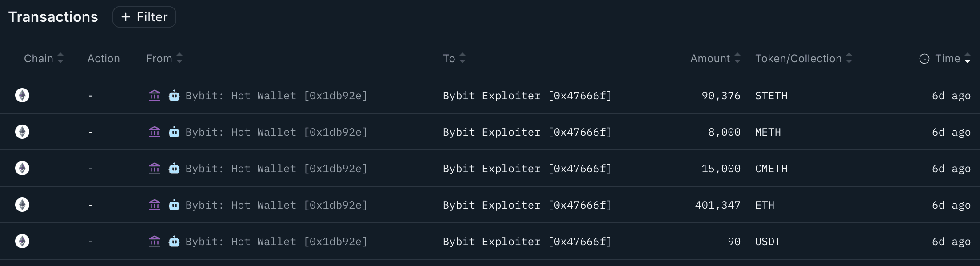980x266 pixels.
Task: Select the Ethereum chain icon on the USDT row
Action: tap(22, 241)
